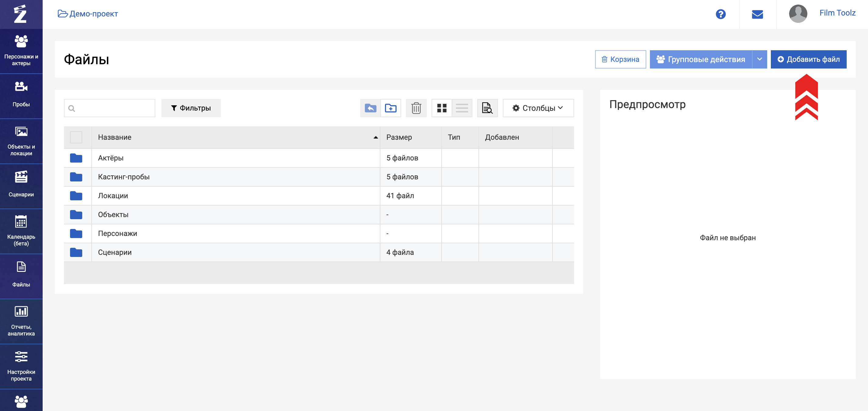The image size is (868, 411).
Task: Switch to grid view icon
Action: click(x=442, y=108)
